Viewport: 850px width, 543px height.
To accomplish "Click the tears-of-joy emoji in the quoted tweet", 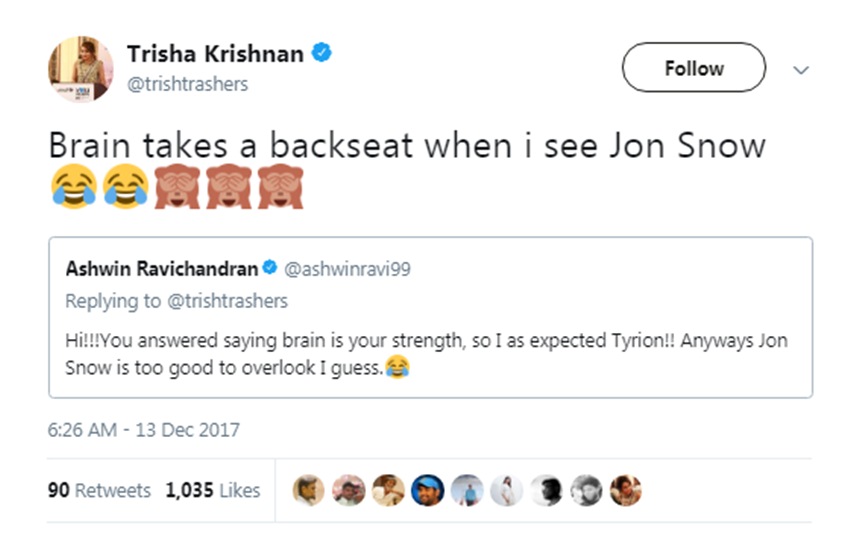I will tap(398, 368).
